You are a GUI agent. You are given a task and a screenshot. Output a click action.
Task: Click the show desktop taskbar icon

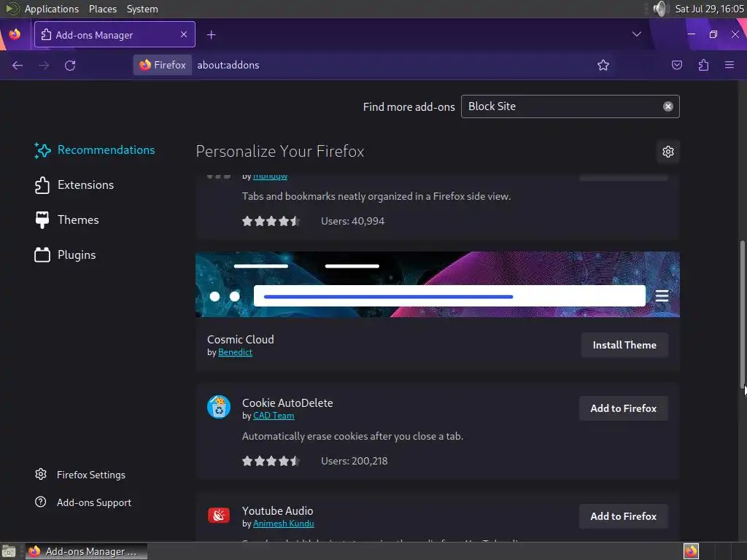click(9, 551)
